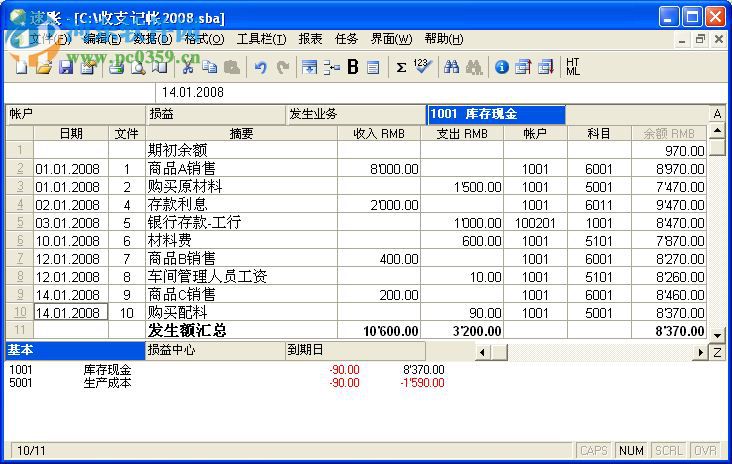Click the Copy toolbar icon

(x=210, y=67)
